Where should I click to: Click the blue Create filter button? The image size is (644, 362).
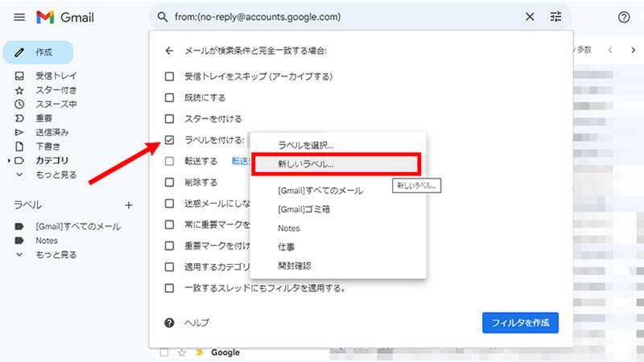coord(519,323)
